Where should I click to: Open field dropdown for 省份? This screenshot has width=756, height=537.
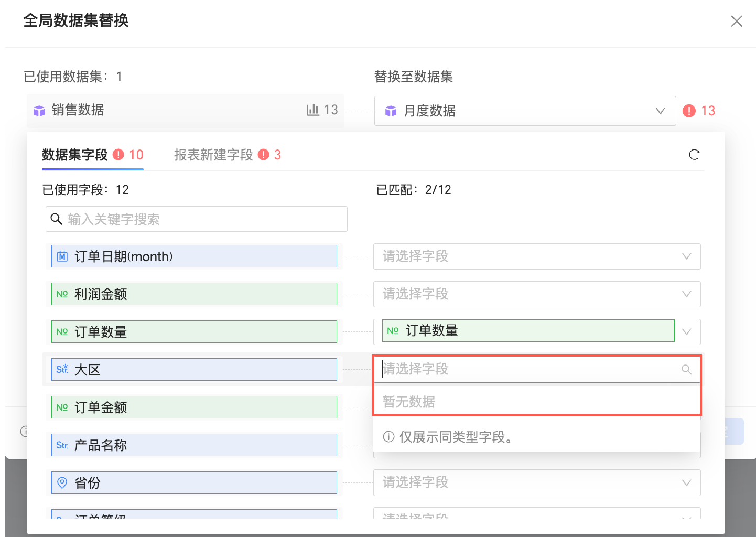pos(537,482)
